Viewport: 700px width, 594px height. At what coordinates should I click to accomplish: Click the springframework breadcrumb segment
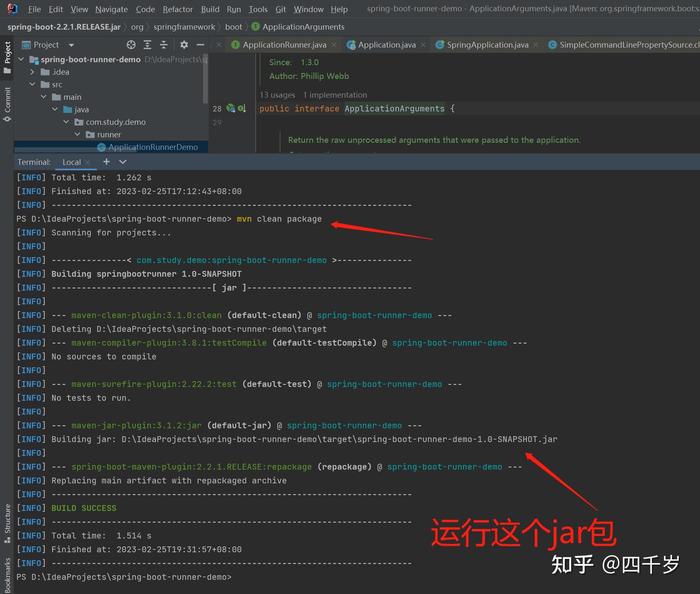pyautogui.click(x=184, y=27)
